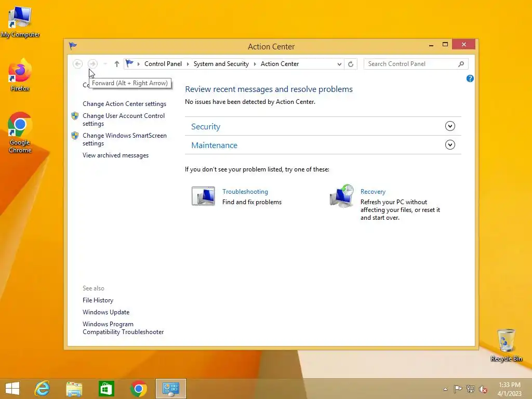Open Help with the blue question icon
532x399 pixels.
coord(470,79)
